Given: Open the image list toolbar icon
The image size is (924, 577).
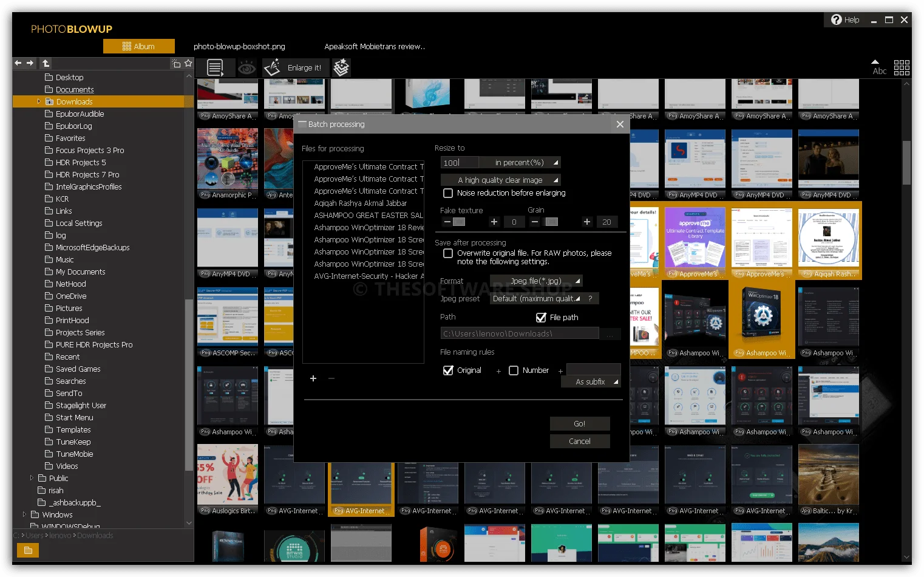Looking at the screenshot, I should point(214,67).
